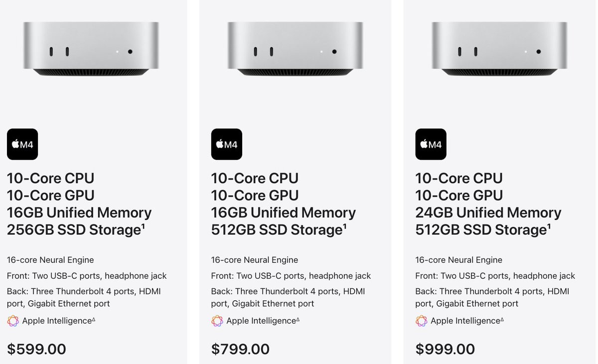The height and width of the screenshot is (364, 598).
Task: Click the $799.00 price
Action: [241, 349]
